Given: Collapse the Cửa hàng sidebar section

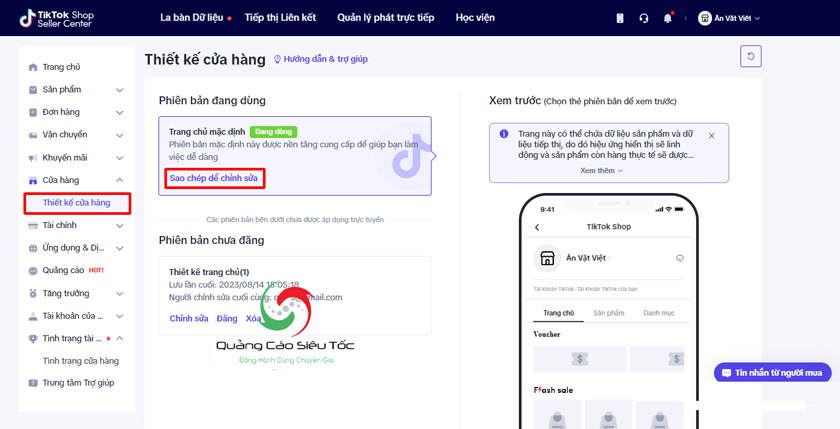Looking at the screenshot, I should [119, 180].
